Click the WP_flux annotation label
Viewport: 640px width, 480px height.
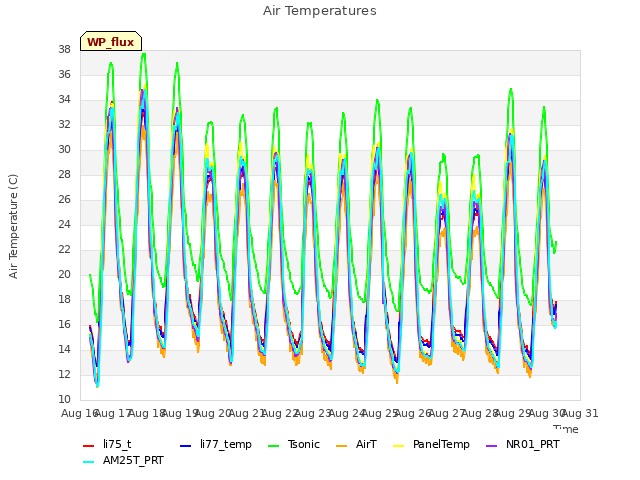pyautogui.click(x=111, y=42)
